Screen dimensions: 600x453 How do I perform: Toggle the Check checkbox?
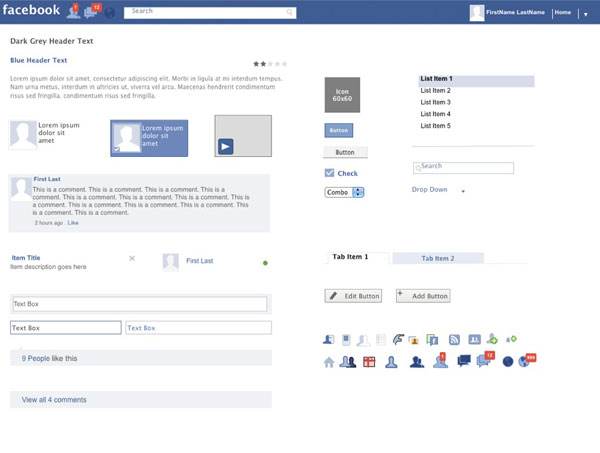[329, 173]
